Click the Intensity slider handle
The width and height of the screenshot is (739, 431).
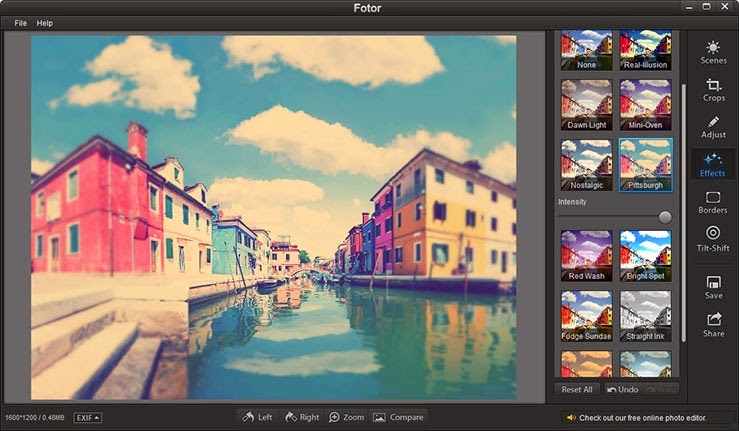point(665,217)
